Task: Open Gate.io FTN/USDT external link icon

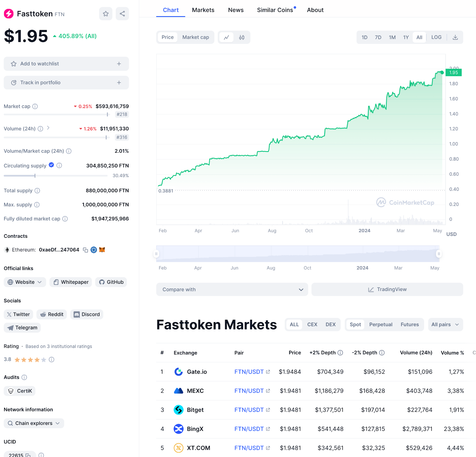Action: (x=268, y=372)
